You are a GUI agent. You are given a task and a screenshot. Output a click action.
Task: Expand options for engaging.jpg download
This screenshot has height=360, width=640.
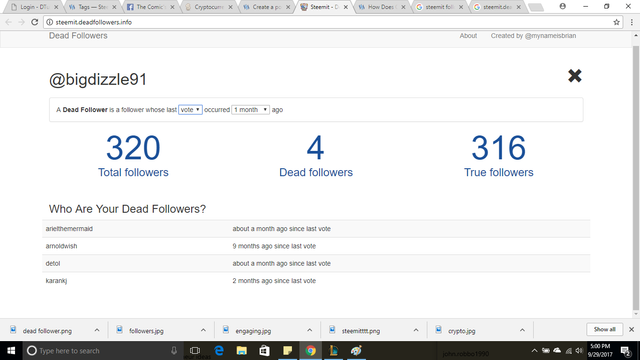point(309,330)
